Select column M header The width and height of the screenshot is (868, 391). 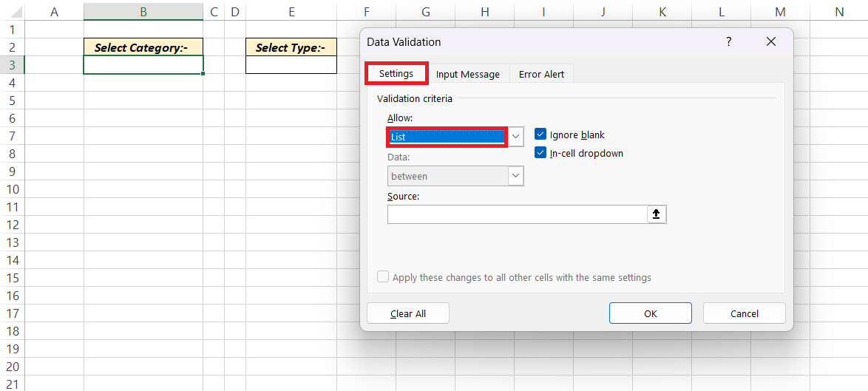(780, 12)
